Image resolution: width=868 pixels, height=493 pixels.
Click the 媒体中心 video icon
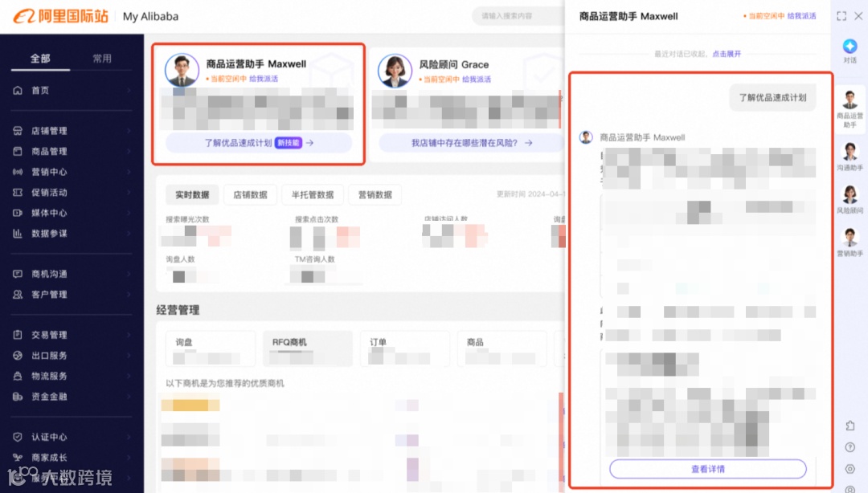coord(18,213)
